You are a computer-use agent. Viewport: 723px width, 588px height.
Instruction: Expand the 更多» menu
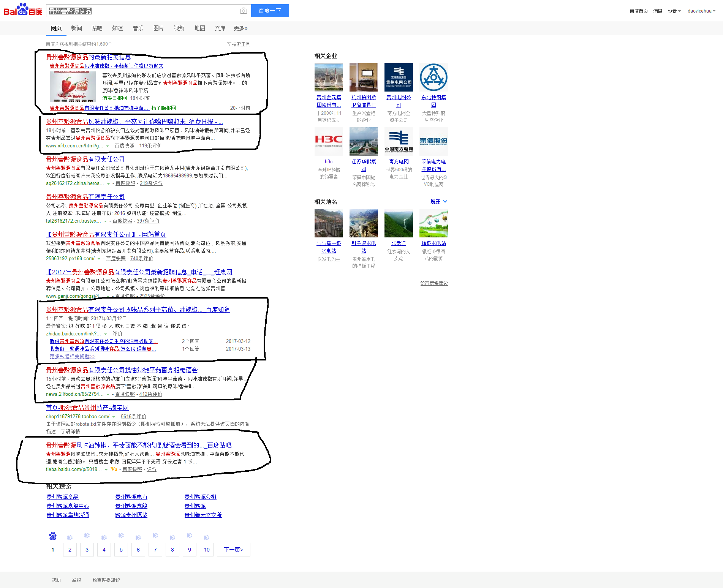coord(240,28)
